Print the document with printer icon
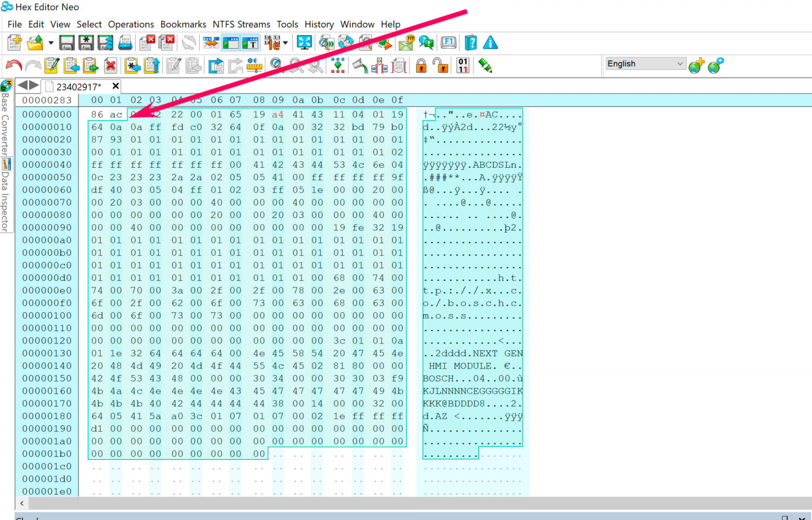 pyautogui.click(x=125, y=43)
